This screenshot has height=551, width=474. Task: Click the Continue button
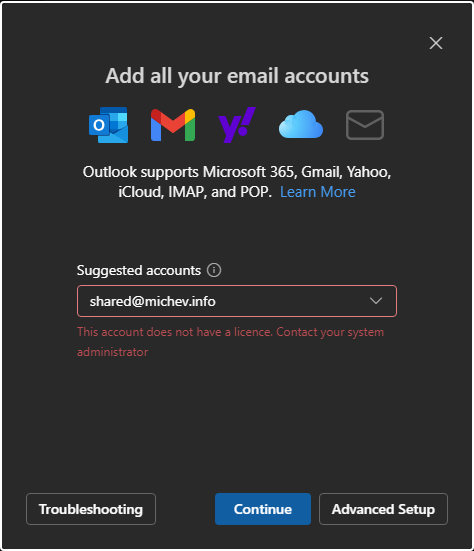click(263, 509)
